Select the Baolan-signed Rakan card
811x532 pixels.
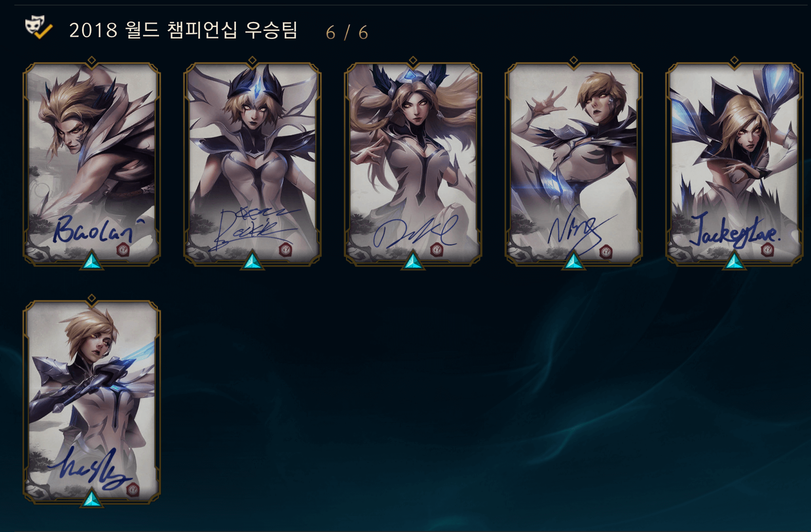pyautogui.click(x=92, y=165)
